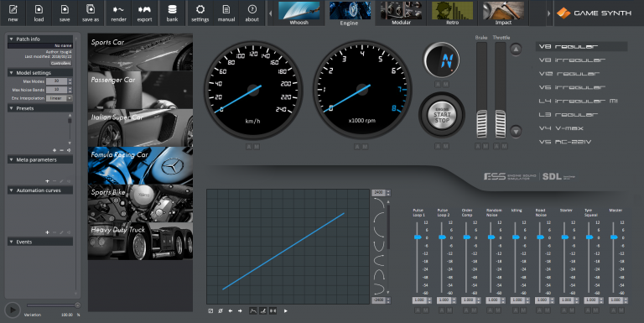Click Max Noise Bands stepper arrows
Viewport: 644px width, 323px height.
tap(70, 90)
